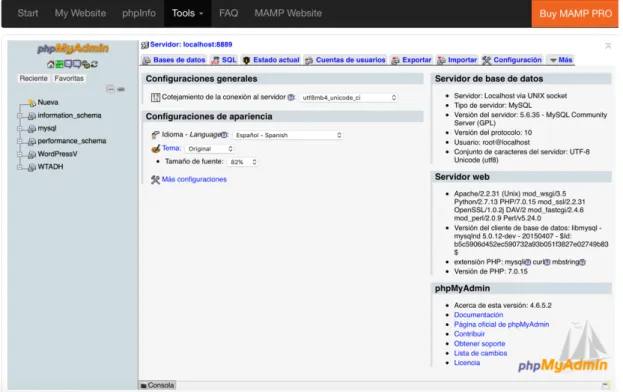
Task: Collapse all databases using the minus icon
Action: pyautogui.click(x=110, y=89)
